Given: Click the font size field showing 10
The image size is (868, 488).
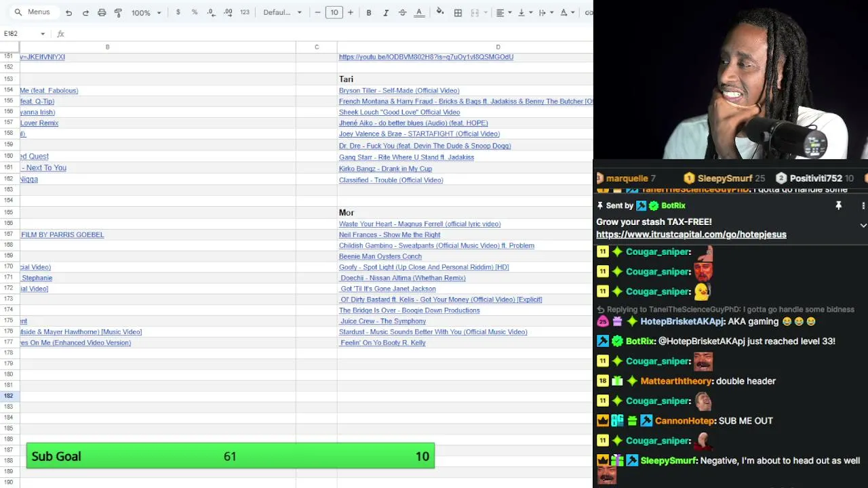Looking at the screenshot, I should [334, 12].
